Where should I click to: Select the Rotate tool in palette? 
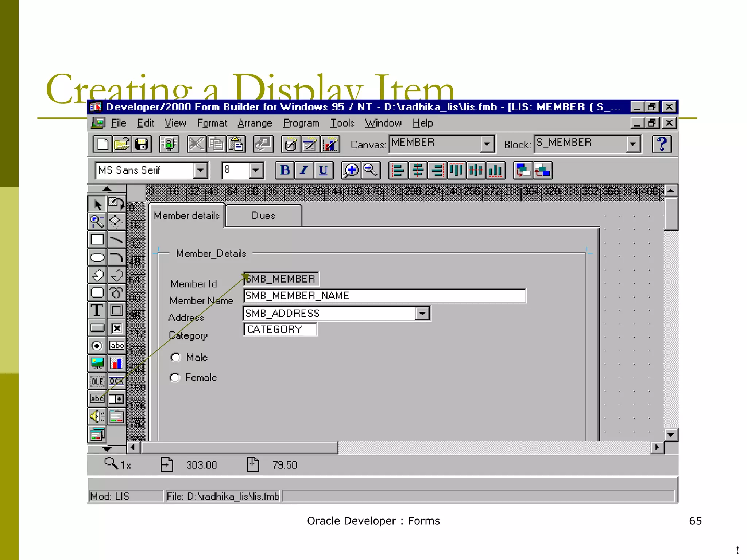116,204
